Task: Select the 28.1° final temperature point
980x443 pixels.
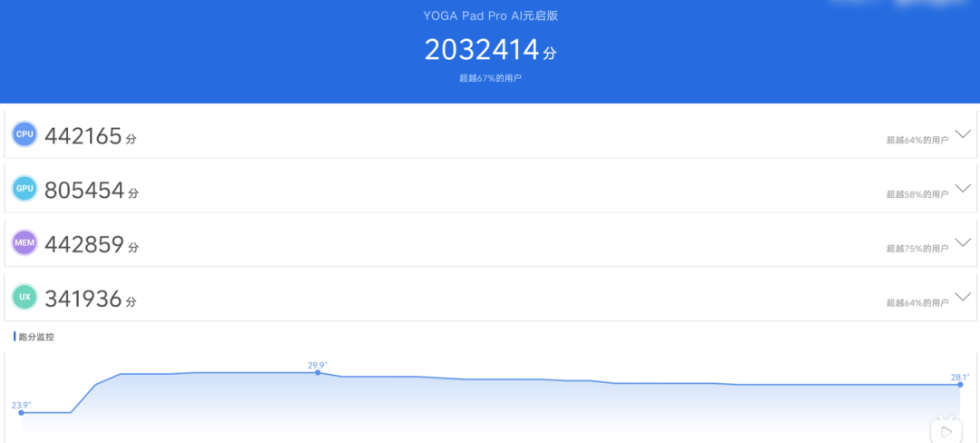Action: coord(960,384)
